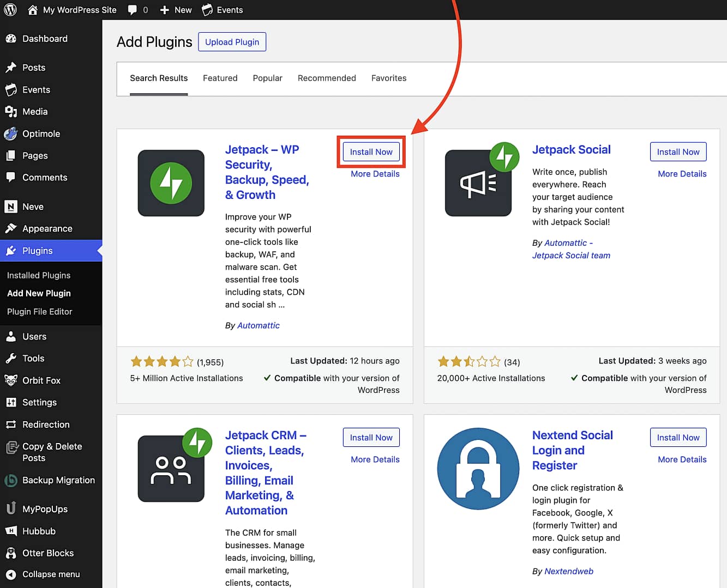Click the Dashboard gauge icon in sidebar
Viewport: 727px width, 588px height.
pos(11,39)
